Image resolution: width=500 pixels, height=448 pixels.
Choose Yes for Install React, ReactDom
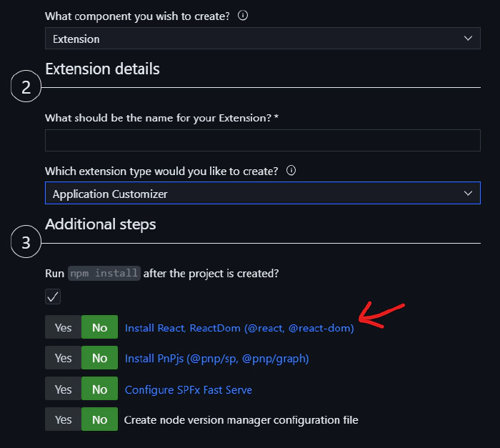click(x=64, y=328)
